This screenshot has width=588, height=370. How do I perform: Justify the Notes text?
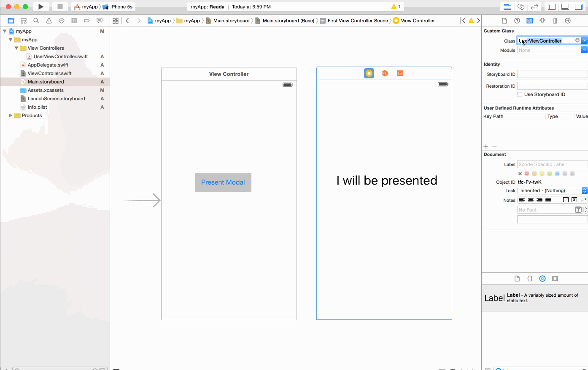click(x=548, y=200)
